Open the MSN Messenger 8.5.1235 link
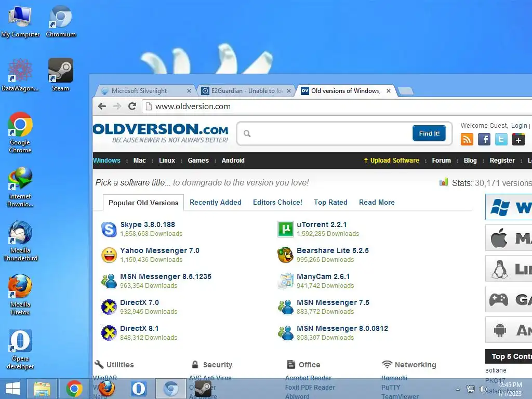Image resolution: width=532 pixels, height=399 pixels. pyautogui.click(x=166, y=276)
